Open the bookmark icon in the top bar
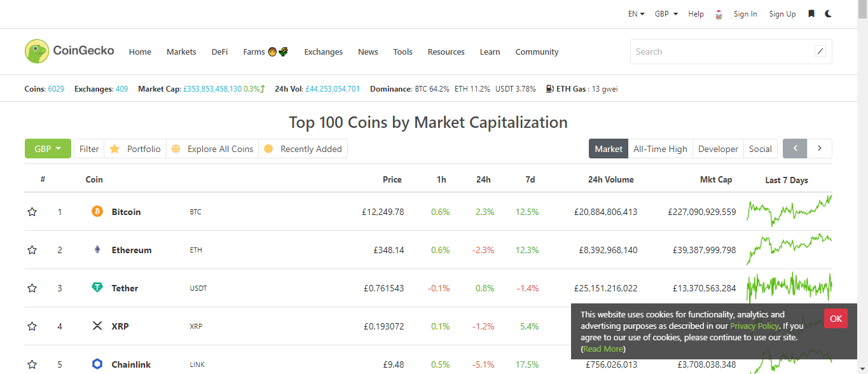 811,13
